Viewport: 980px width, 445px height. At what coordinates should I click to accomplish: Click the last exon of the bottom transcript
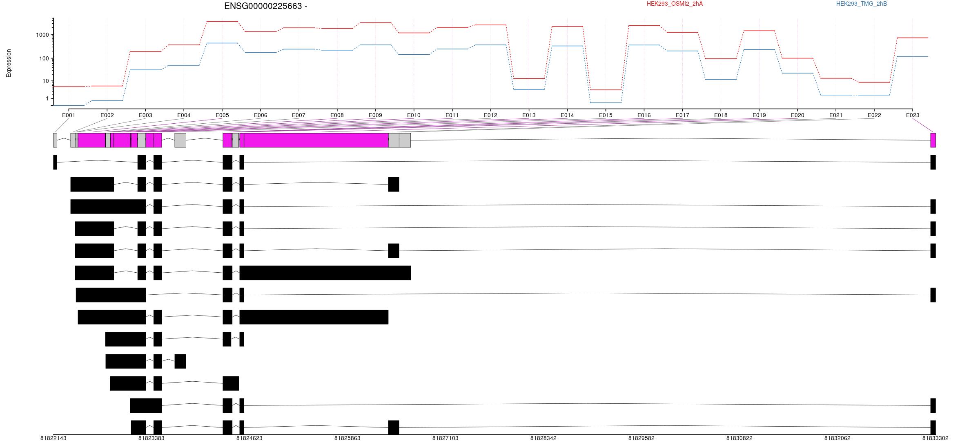click(x=933, y=427)
